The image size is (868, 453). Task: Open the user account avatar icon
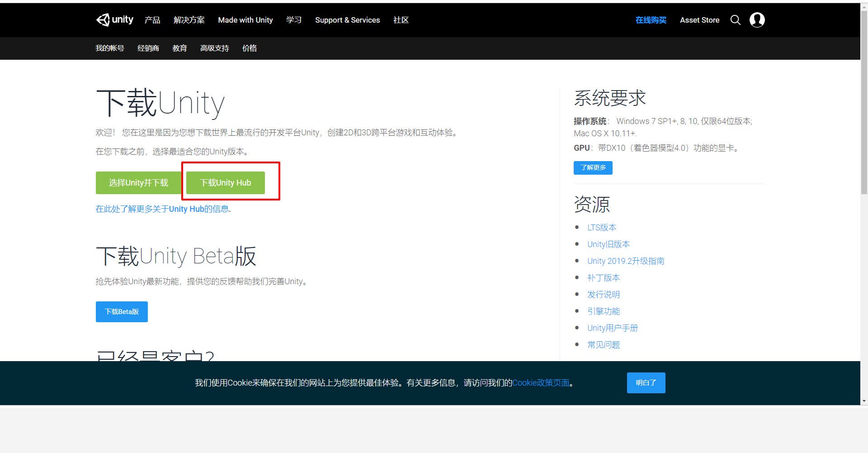757,20
